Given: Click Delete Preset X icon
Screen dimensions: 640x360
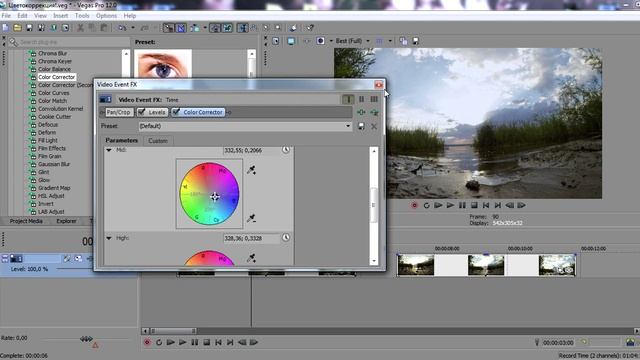Looking at the screenshot, I should [374, 127].
